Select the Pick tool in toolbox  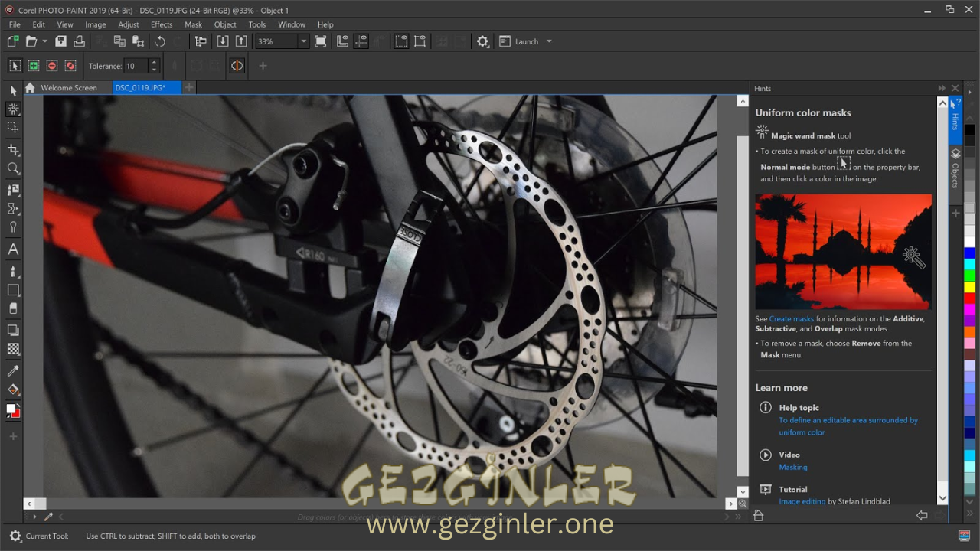point(13,90)
